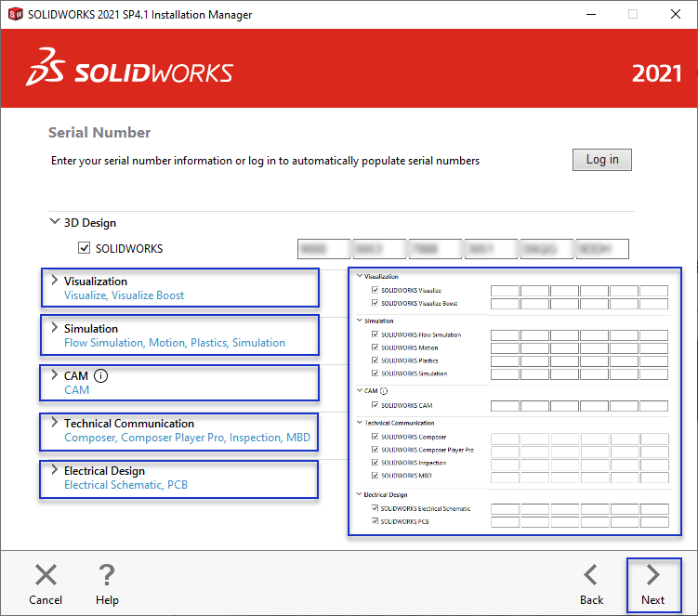Collapse the Visualization group in inset panel
Viewport: 698px width, 616px height.
coord(360,276)
